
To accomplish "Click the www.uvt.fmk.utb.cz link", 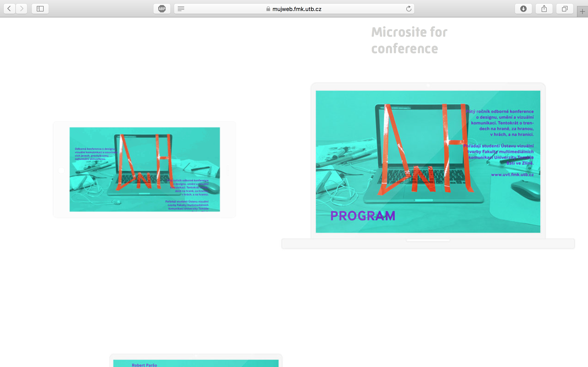I will [x=512, y=175].
